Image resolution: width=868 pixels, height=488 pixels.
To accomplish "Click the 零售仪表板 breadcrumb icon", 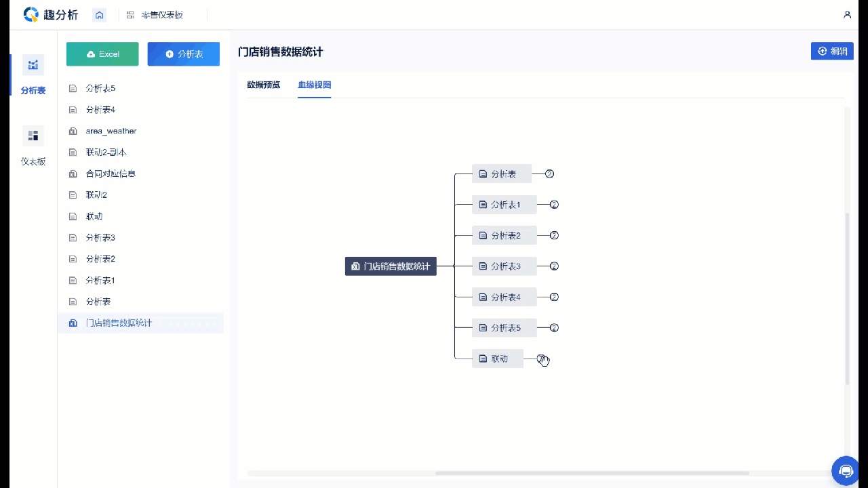I will (130, 15).
